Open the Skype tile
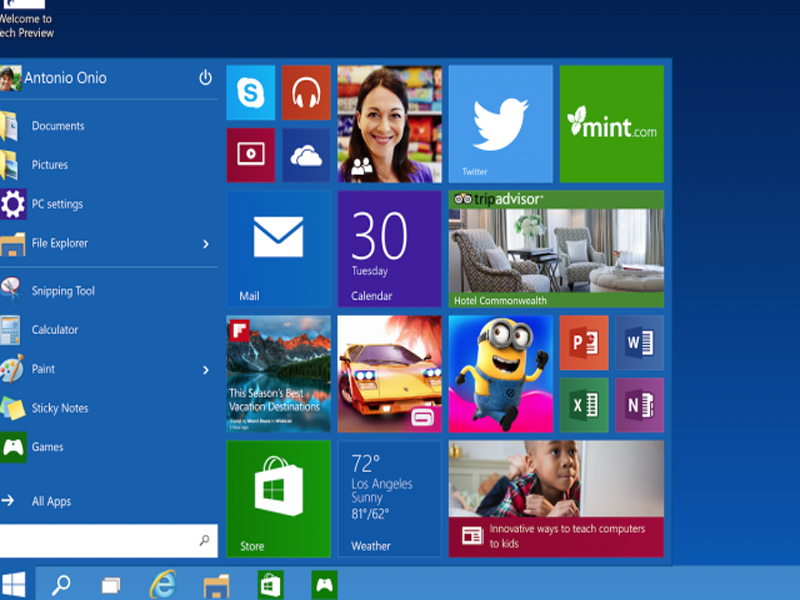Image resolution: width=800 pixels, height=600 pixels. (x=251, y=93)
